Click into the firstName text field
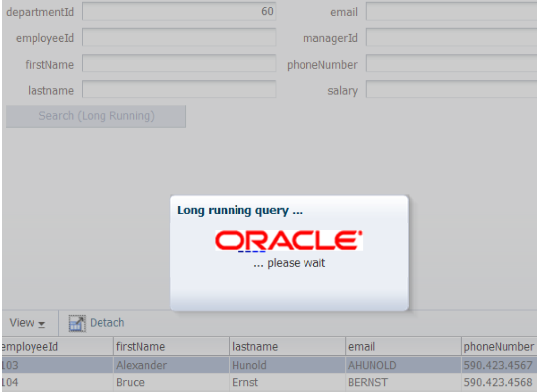Image resolution: width=539 pixels, height=392 pixels. pos(179,64)
